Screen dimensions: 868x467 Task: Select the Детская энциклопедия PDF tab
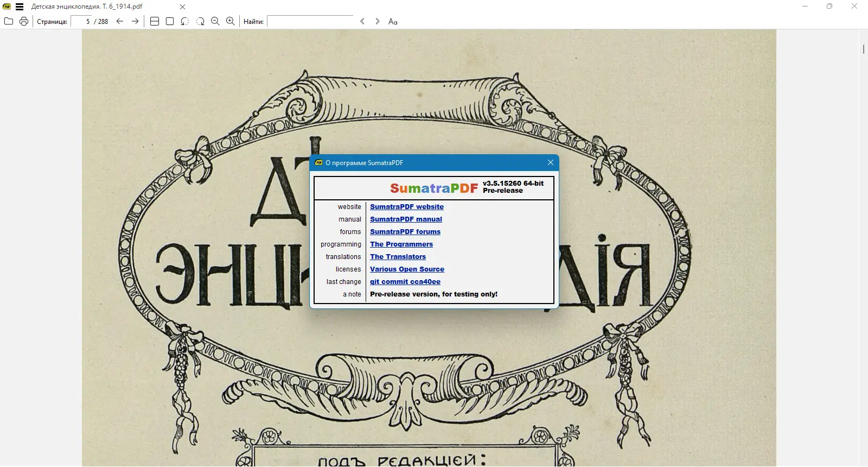coord(87,7)
